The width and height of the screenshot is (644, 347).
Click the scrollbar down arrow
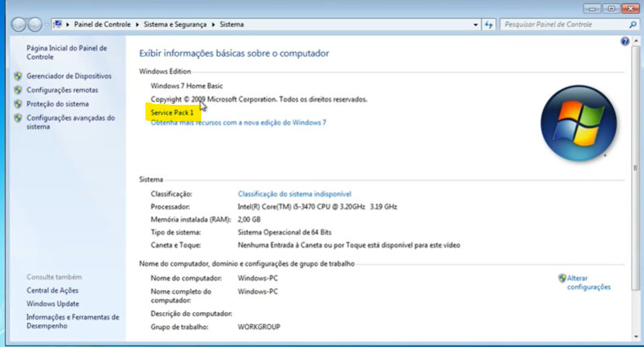[x=636, y=336]
